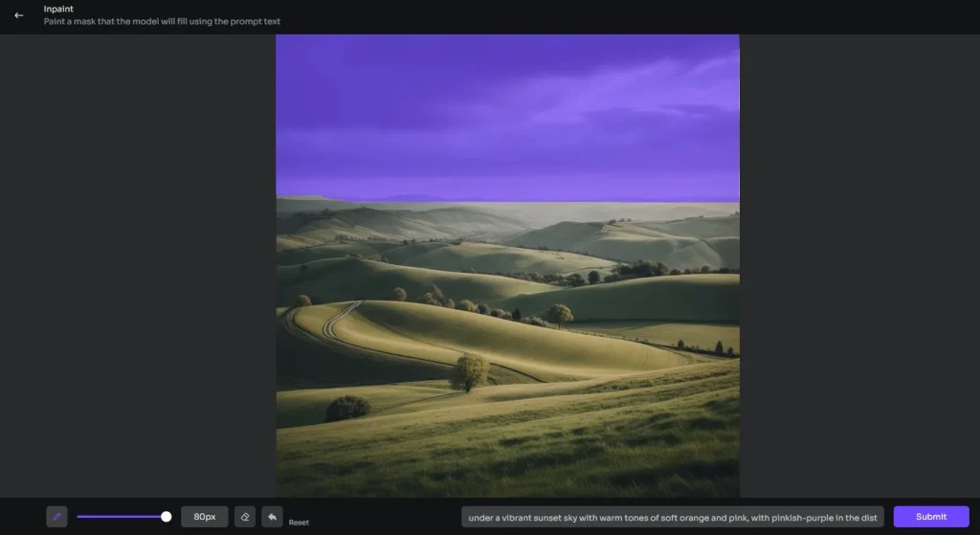Click the brush size slider handle
980x535 pixels.
pos(167,517)
